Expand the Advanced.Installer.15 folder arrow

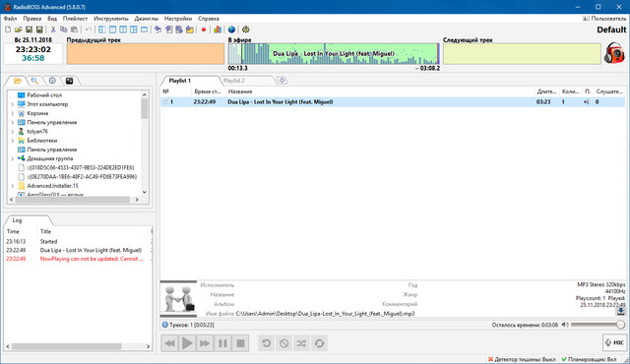(x=13, y=186)
